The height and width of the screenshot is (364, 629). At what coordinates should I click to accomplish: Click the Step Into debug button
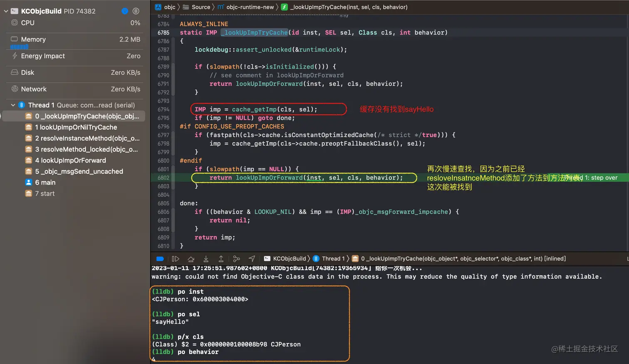pyautogui.click(x=206, y=258)
